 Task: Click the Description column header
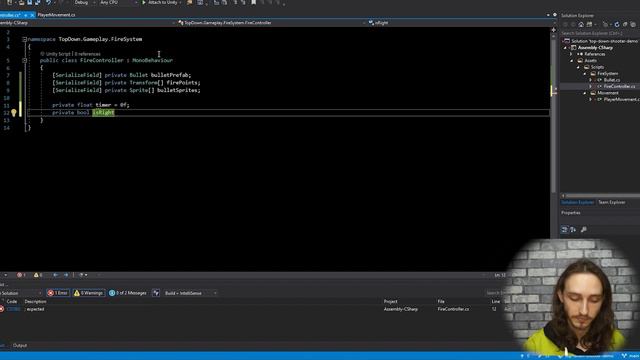(x=36, y=302)
